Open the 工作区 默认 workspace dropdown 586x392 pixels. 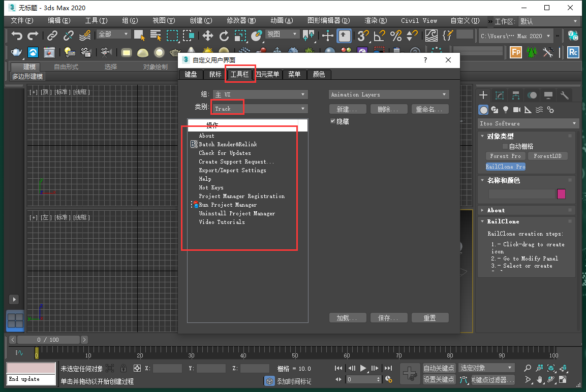coord(548,21)
